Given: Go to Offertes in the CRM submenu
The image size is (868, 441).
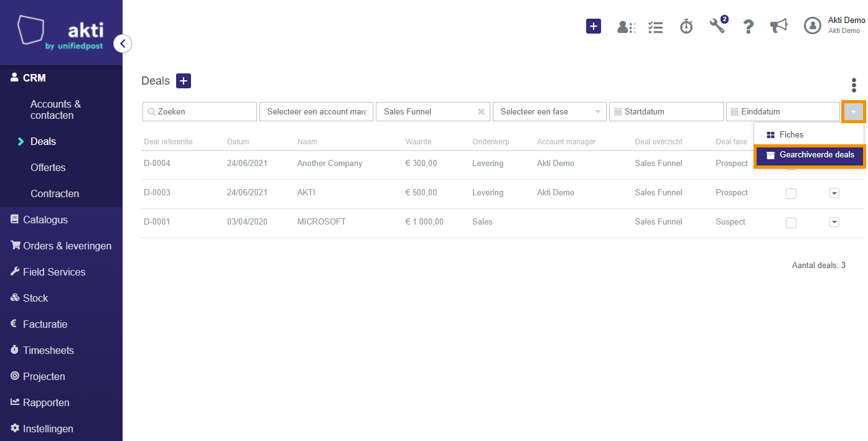Looking at the screenshot, I should click(x=48, y=167).
